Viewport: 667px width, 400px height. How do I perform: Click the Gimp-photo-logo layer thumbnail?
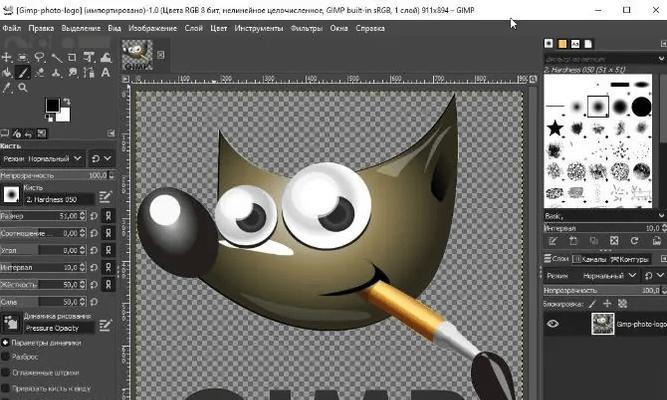(603, 324)
